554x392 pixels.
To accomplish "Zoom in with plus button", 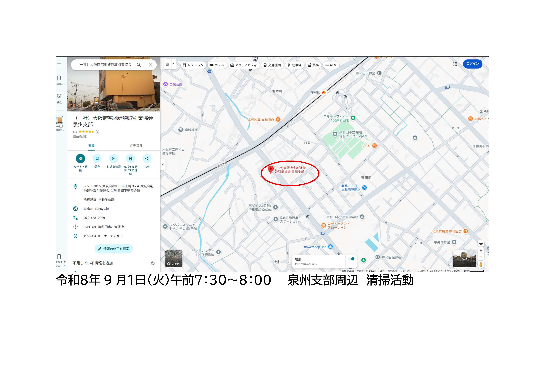I will pyautogui.click(x=481, y=251).
